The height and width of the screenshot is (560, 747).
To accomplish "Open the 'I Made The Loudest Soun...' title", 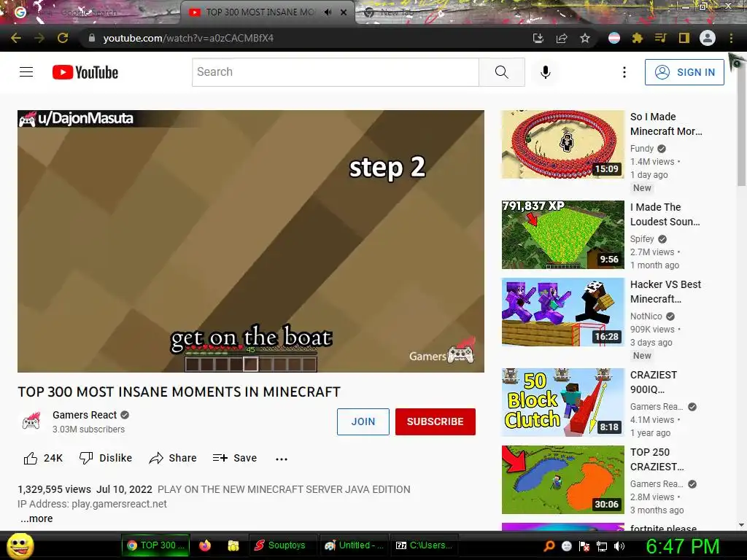I will coord(665,214).
